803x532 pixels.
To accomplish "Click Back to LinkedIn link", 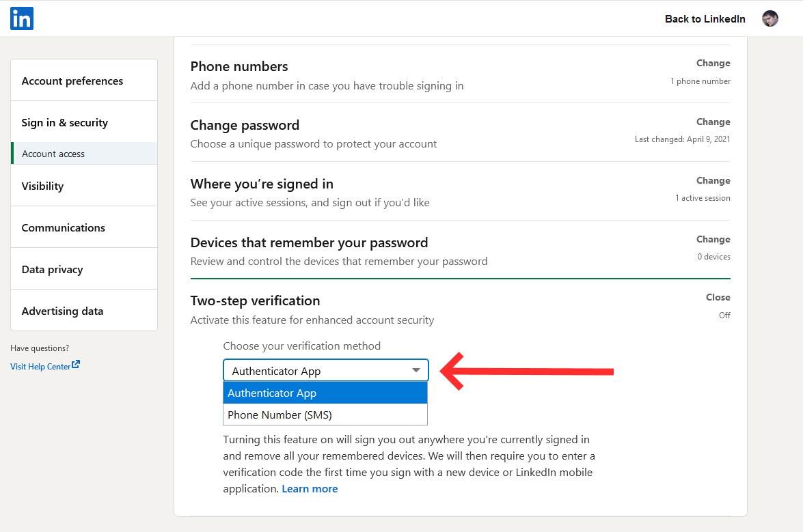I will coord(705,18).
